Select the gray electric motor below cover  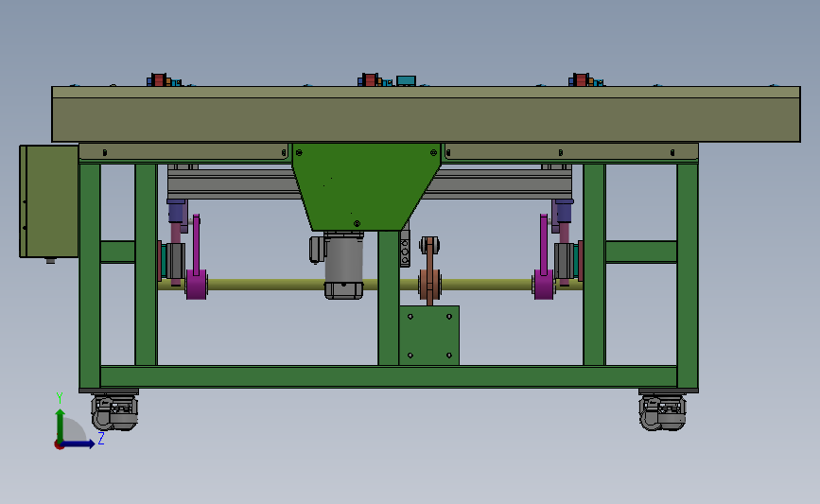(x=343, y=266)
